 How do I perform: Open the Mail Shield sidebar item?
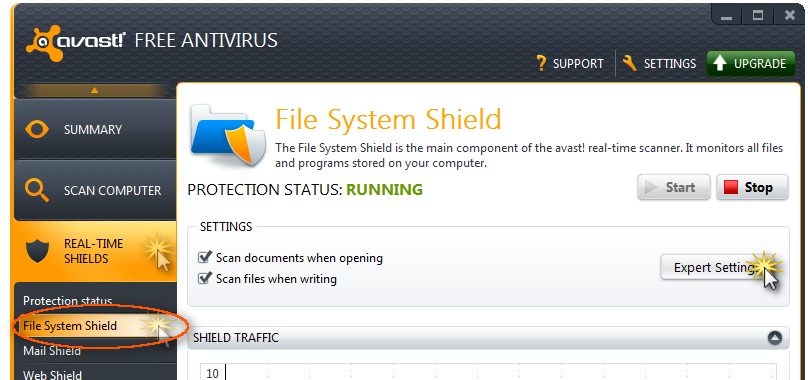pyautogui.click(x=52, y=351)
